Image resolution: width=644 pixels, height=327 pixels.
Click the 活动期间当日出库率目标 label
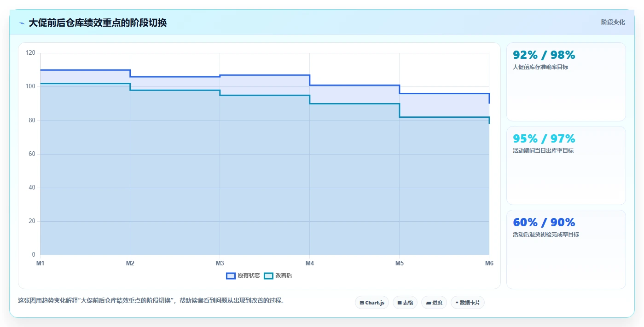coord(543,151)
